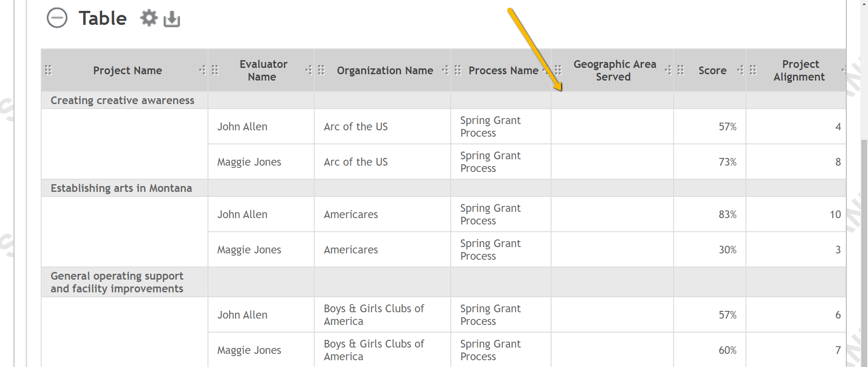Grab the Project Name column drag handle

(48, 70)
